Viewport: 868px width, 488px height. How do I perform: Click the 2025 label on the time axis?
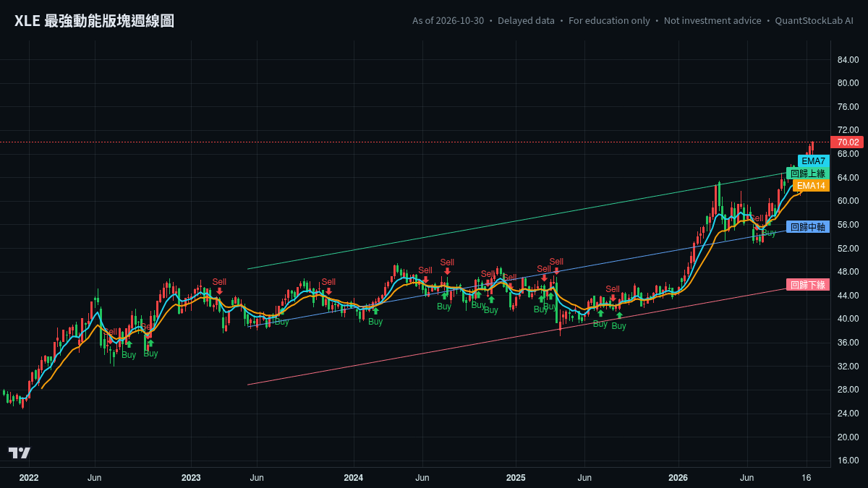[516, 478]
